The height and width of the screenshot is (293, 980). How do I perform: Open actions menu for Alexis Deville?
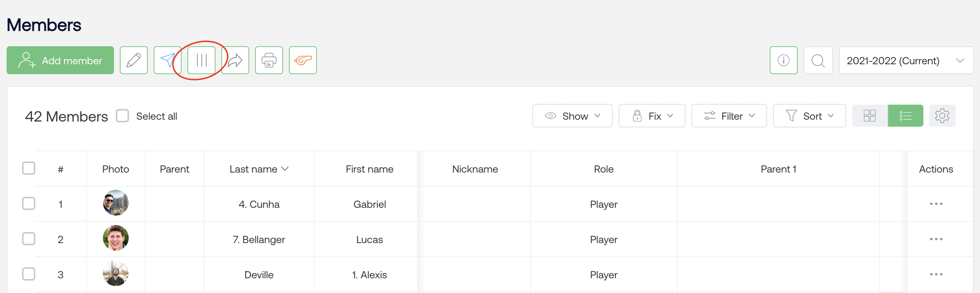coord(936,274)
